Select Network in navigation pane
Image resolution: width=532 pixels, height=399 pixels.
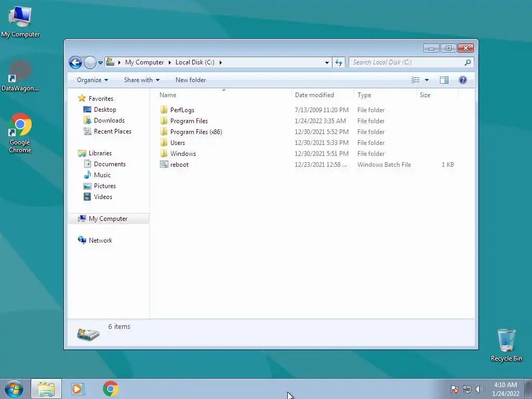pyautogui.click(x=100, y=240)
